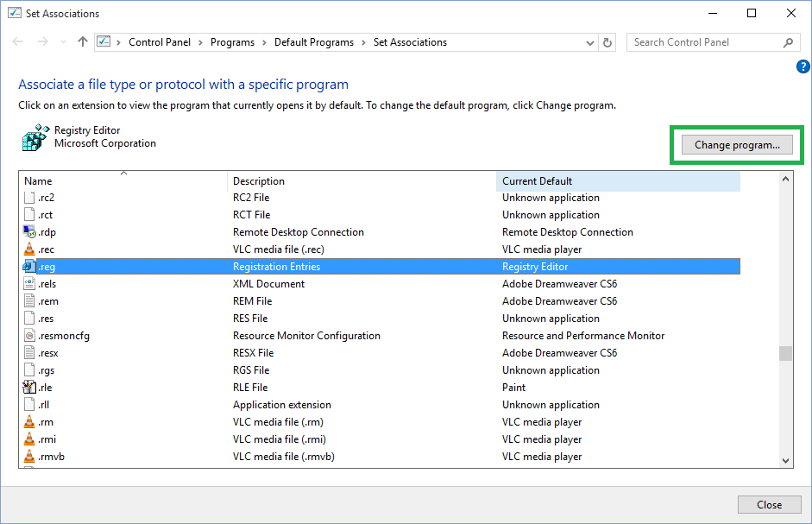812x524 pixels.
Task: Sort by the Current Default column header
Action: point(619,181)
